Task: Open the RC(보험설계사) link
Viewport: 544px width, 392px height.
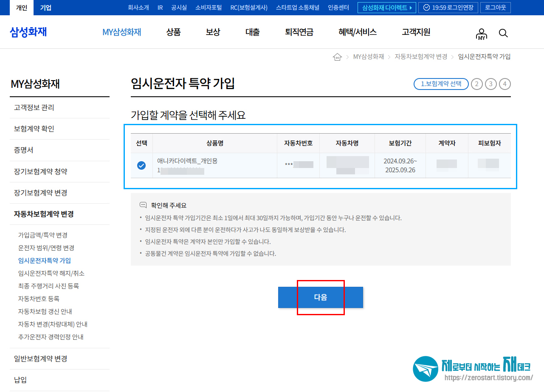Action: pos(249,8)
